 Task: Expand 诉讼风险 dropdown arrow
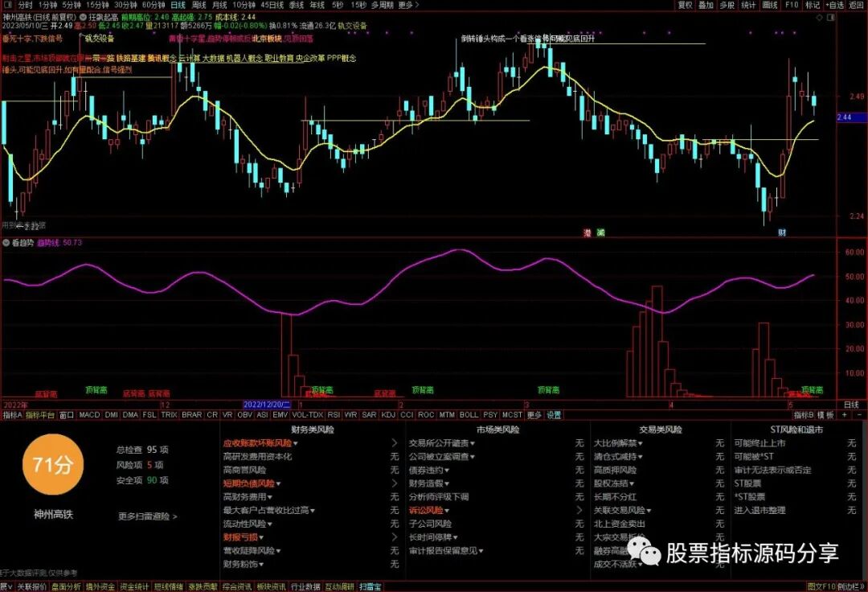point(447,511)
